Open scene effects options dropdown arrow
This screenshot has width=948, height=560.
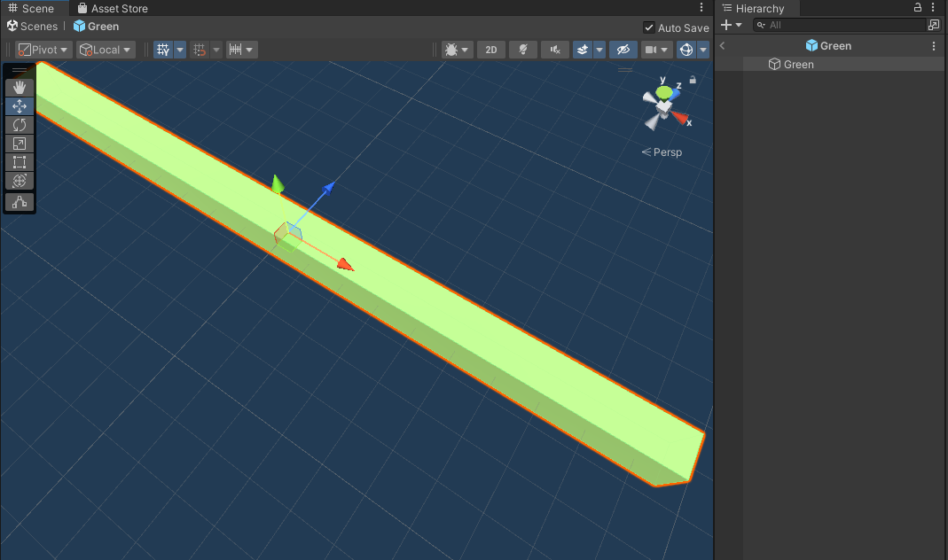pos(599,50)
